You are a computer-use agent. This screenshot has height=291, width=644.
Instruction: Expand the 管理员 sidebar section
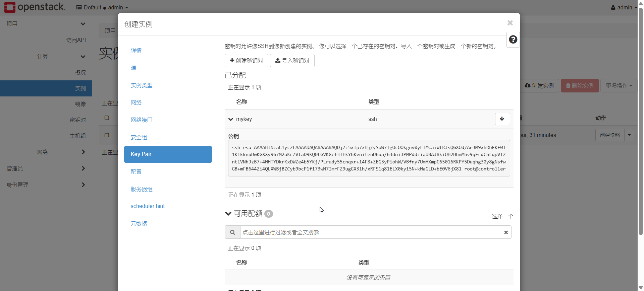[46, 168]
